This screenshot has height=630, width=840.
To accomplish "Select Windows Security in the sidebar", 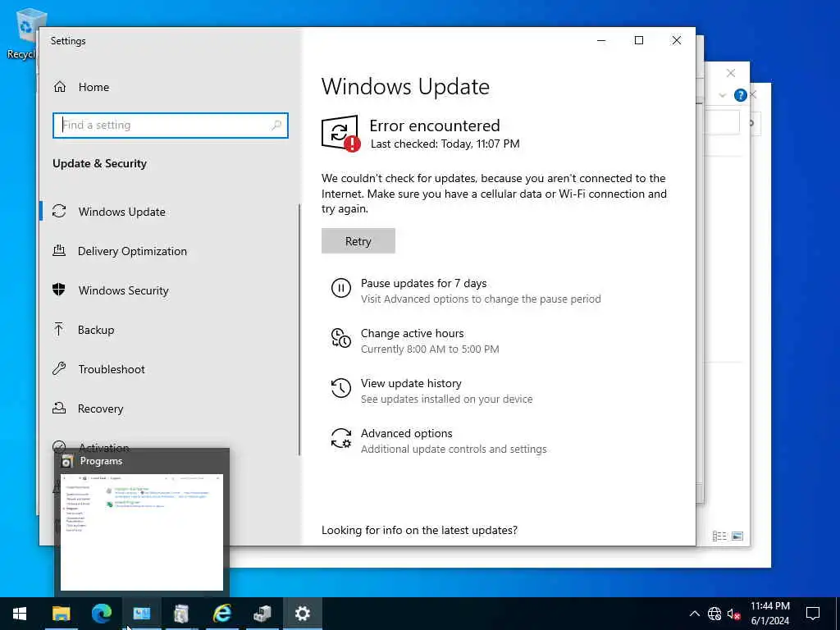I will [x=123, y=290].
